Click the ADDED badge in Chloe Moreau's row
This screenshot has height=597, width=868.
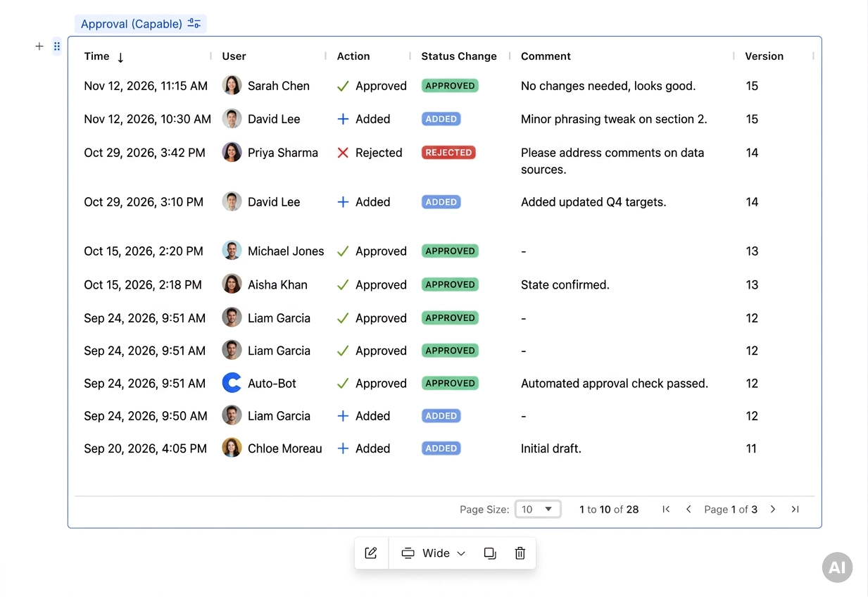point(441,448)
